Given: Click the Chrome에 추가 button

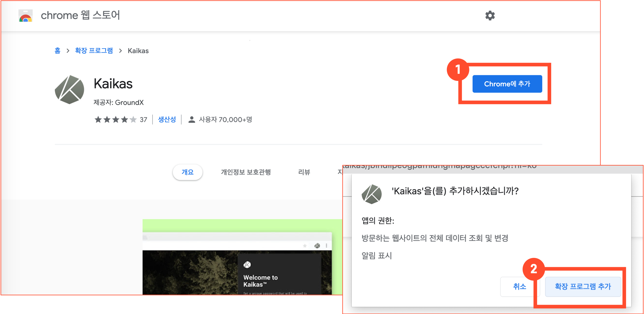Looking at the screenshot, I should point(507,84).
